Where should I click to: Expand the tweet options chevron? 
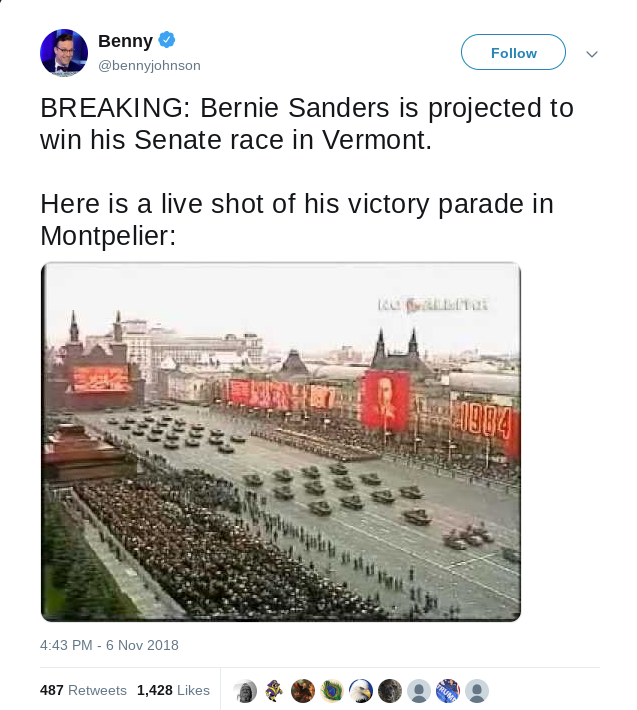(591, 54)
